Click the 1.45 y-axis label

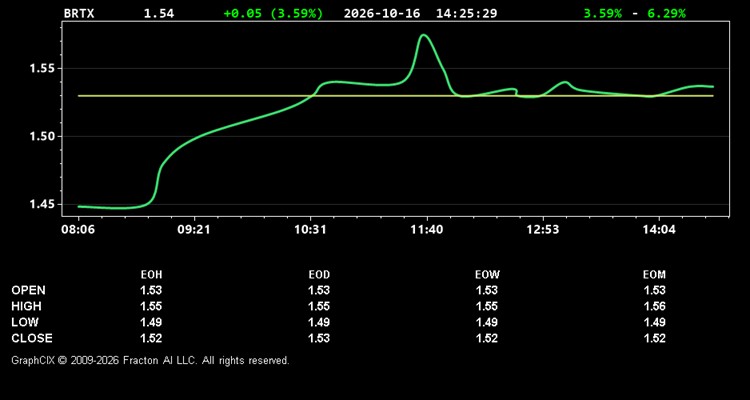(43, 204)
